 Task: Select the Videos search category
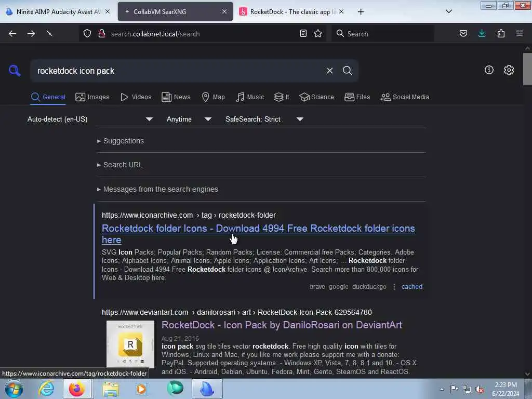136,97
